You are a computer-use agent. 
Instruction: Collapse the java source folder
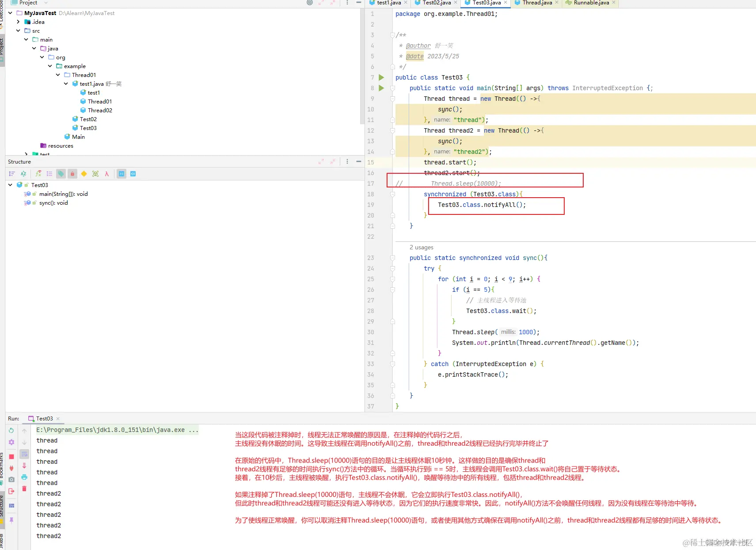click(x=34, y=48)
